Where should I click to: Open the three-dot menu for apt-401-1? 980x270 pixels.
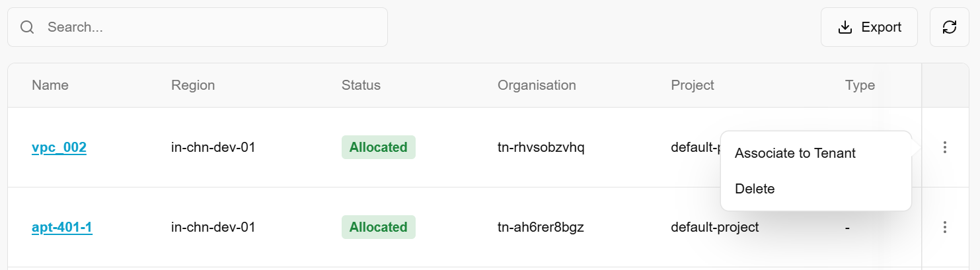945,227
